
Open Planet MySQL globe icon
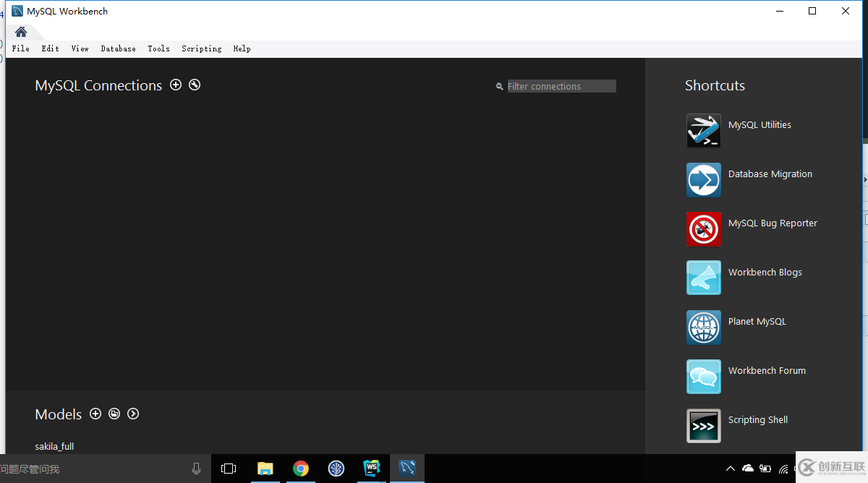click(x=704, y=328)
